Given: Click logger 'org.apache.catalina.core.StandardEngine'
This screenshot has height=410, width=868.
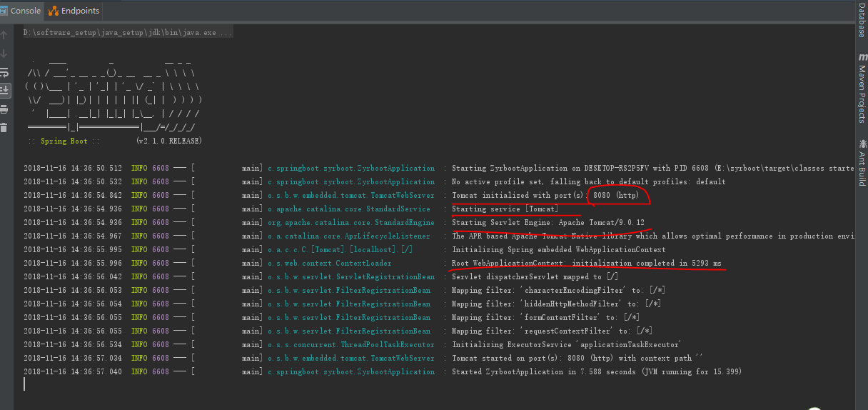Looking at the screenshot, I should (x=351, y=223).
